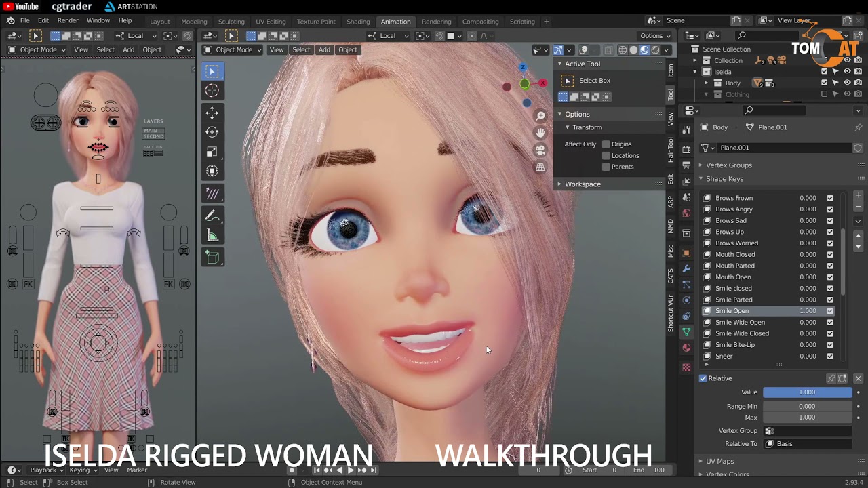Select the Annotate tool
The image size is (868, 488).
click(x=212, y=216)
